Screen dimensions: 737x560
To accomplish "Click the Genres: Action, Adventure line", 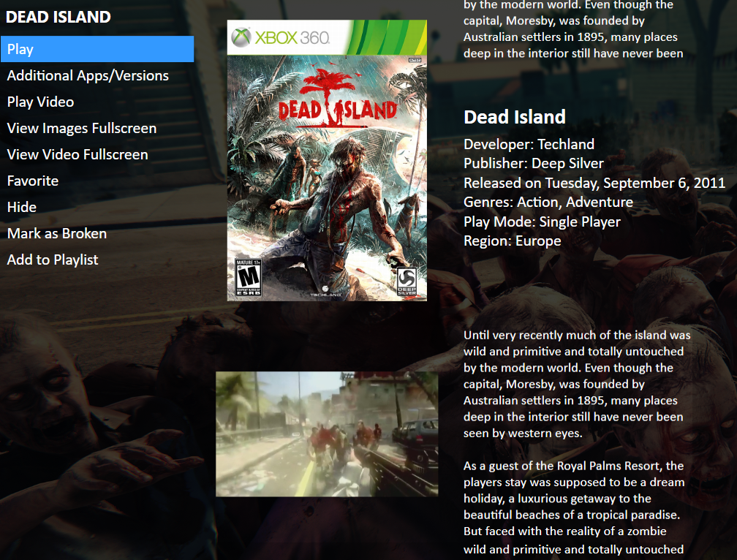I will pyautogui.click(x=548, y=203).
